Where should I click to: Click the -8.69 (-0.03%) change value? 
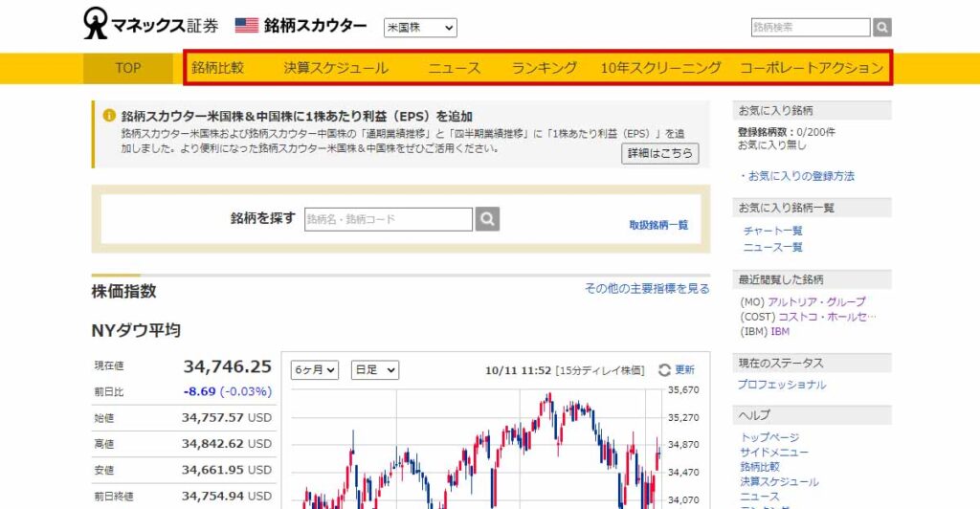(x=228, y=391)
